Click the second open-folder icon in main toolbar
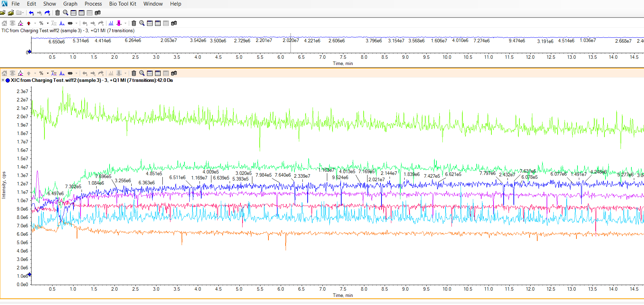Viewport: 644px width, 305px height. tap(11, 13)
